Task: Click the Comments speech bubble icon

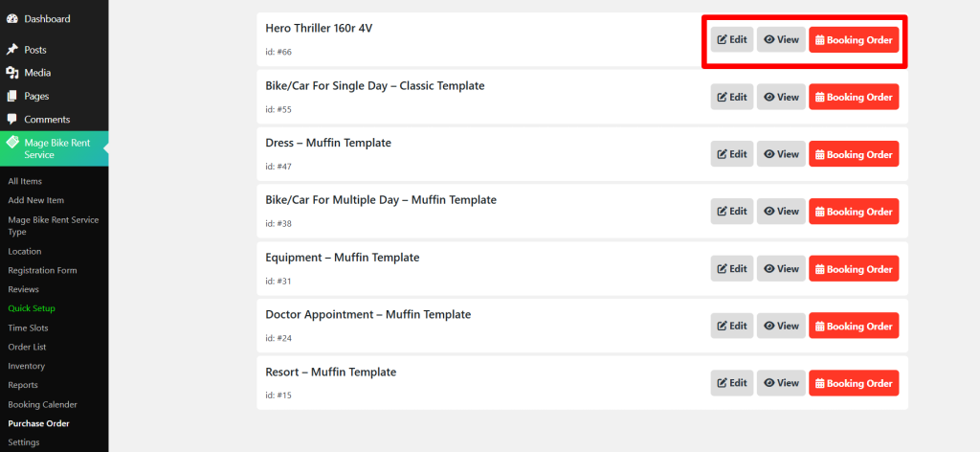Action: click(x=11, y=120)
